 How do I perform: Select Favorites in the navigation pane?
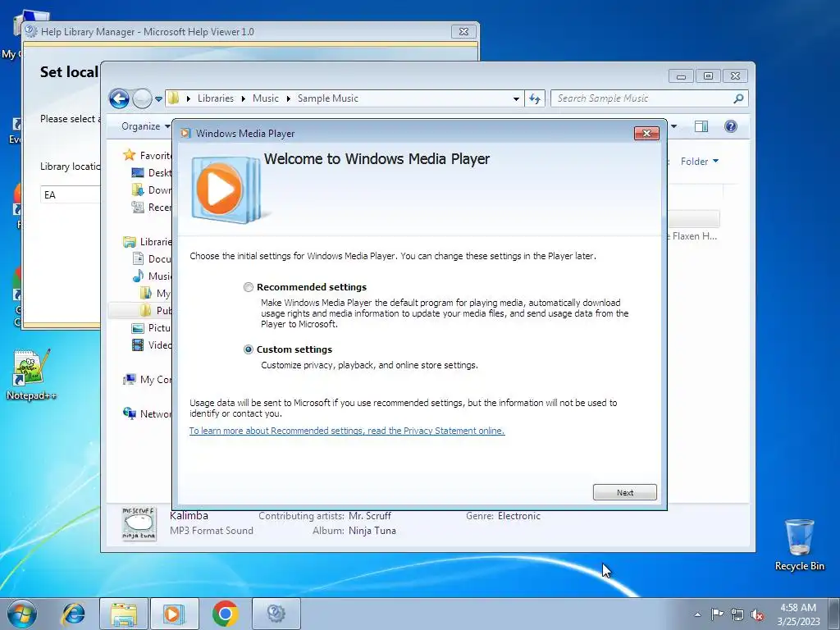point(148,155)
